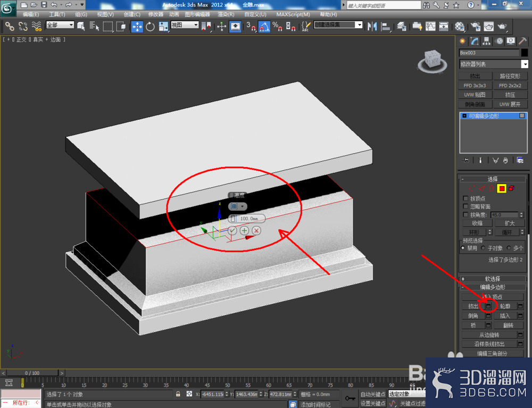Open the 帮助(H) menu
Screen dimensions: 532x408
tap(328, 14)
